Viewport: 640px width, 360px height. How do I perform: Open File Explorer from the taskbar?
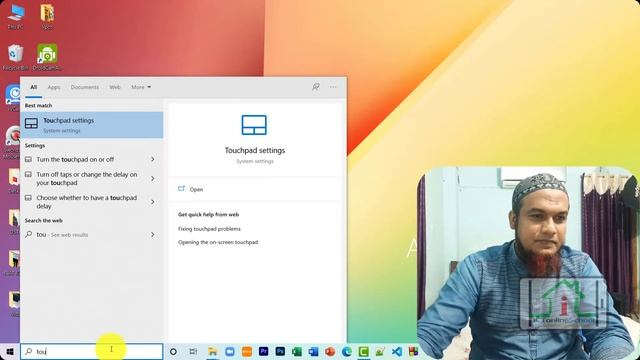click(213, 351)
